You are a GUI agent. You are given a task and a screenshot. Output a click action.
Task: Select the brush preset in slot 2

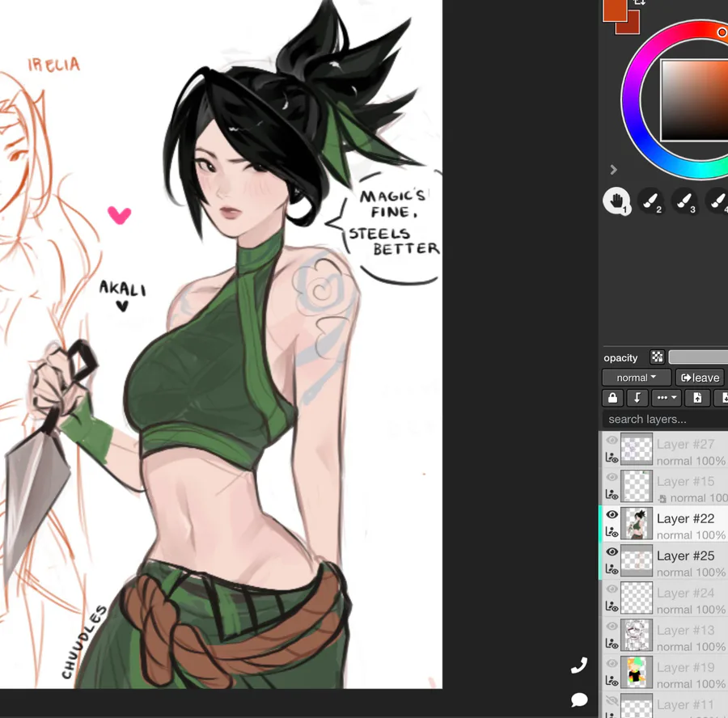[650, 201]
